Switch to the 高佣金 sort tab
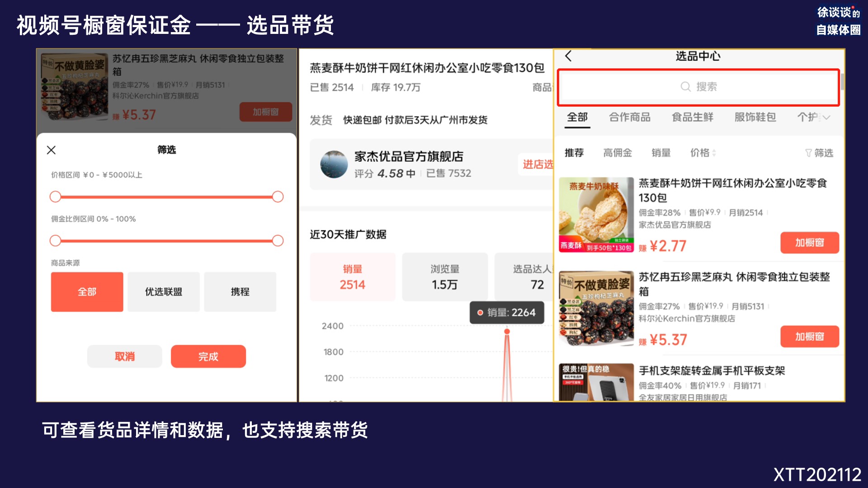868x488 pixels. (x=617, y=153)
